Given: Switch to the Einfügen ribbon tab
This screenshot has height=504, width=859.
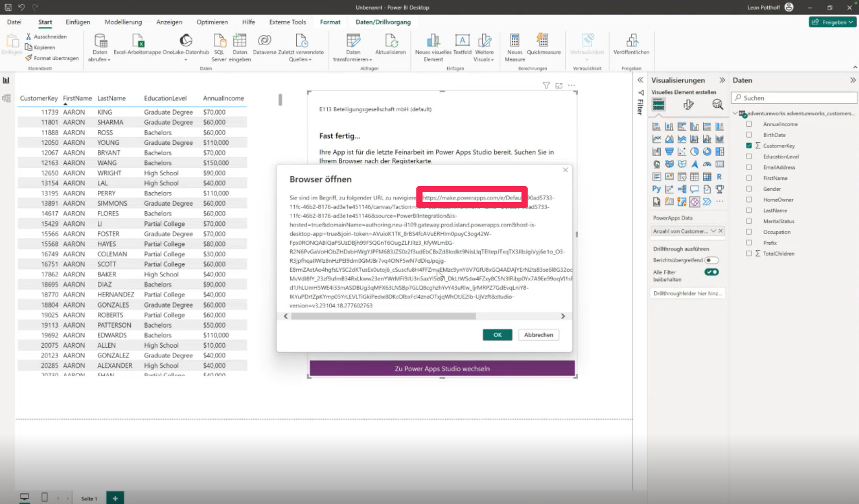Looking at the screenshot, I should coord(78,22).
